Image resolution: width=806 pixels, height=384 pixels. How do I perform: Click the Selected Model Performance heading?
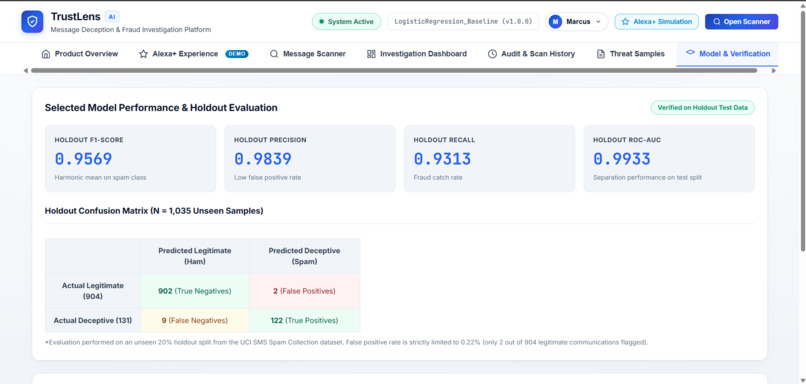tap(161, 107)
